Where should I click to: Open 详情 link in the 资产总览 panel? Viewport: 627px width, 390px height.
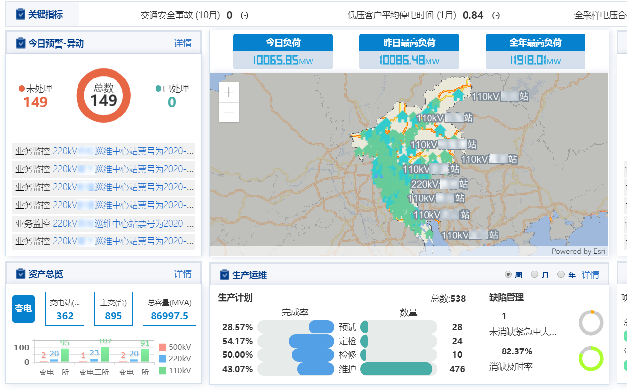[x=183, y=274]
